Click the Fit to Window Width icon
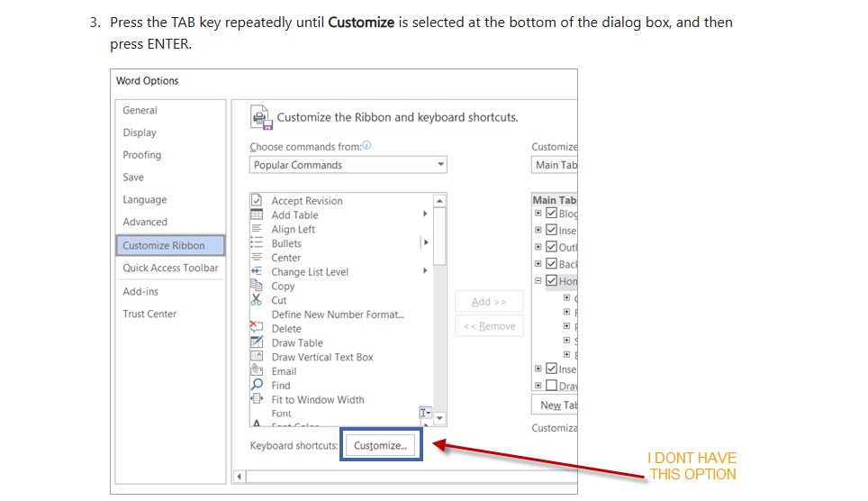The height and width of the screenshot is (501, 868). [257, 398]
